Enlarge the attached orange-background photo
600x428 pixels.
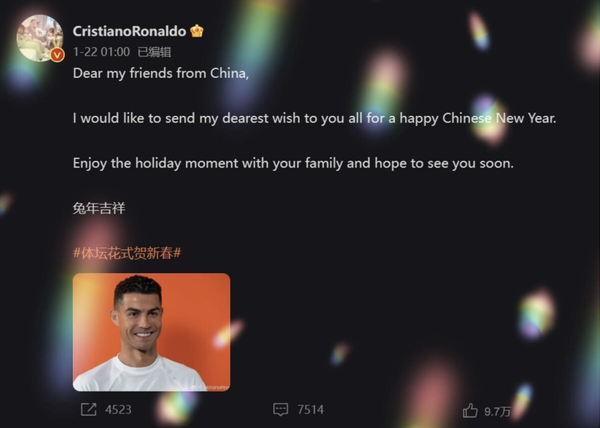[152, 332]
